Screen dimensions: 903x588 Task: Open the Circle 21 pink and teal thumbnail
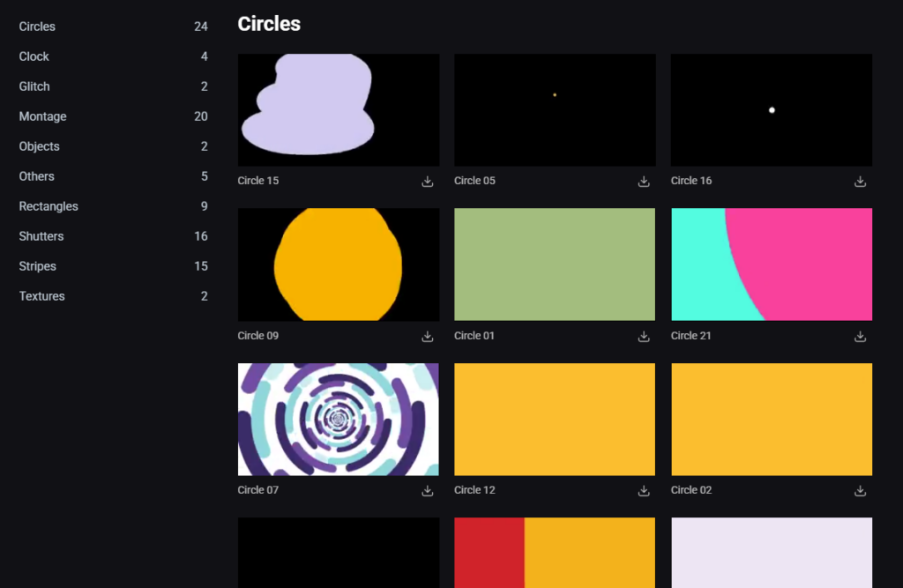click(x=772, y=264)
